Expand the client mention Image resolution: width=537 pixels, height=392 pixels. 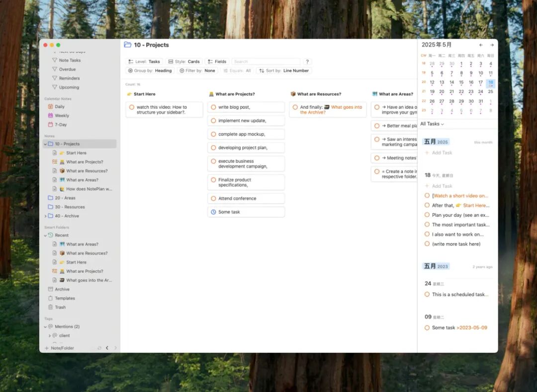coord(50,335)
